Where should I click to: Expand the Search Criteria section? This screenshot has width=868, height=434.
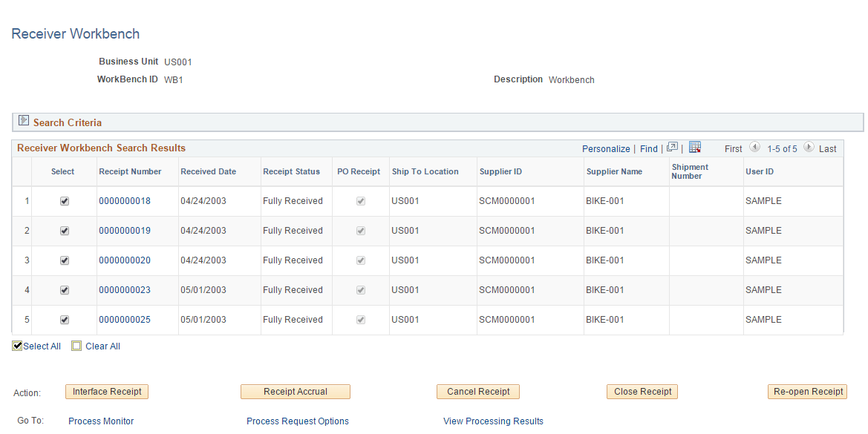click(x=23, y=121)
